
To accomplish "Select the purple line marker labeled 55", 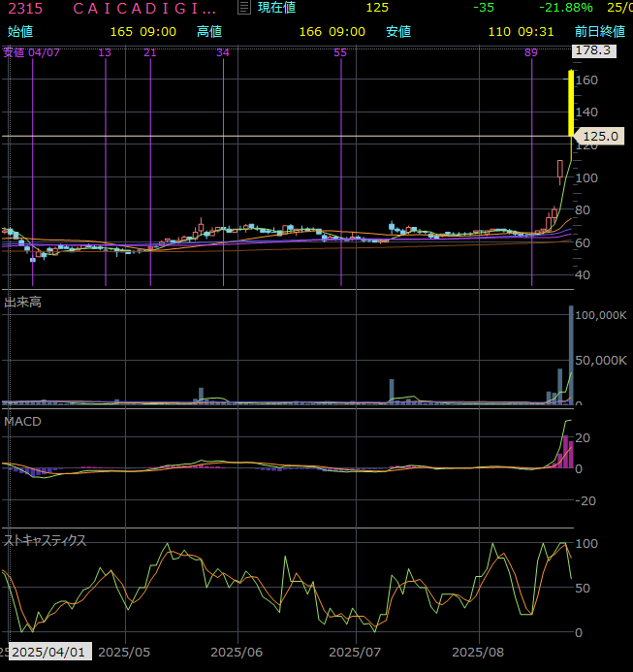I will pyautogui.click(x=340, y=52).
